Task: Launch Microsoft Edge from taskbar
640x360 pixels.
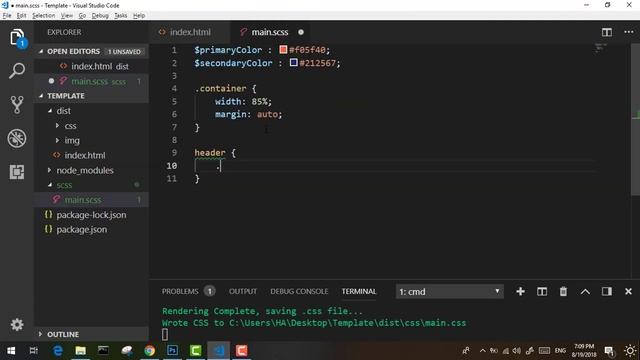Action: [58, 351]
